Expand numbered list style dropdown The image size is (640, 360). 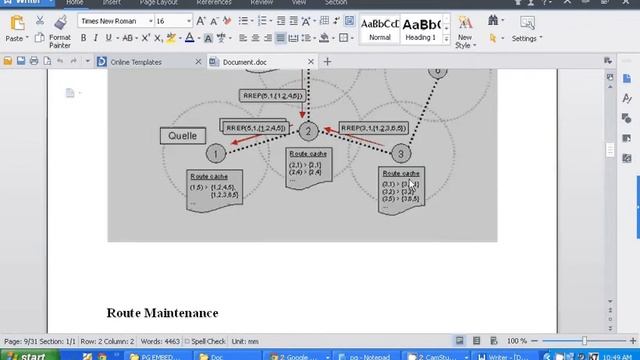click(271, 21)
